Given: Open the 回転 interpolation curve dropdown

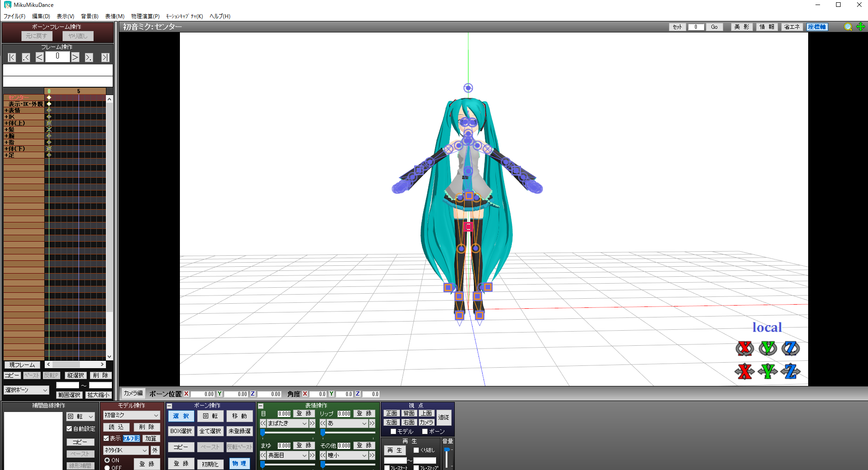Looking at the screenshot, I should (x=80, y=417).
